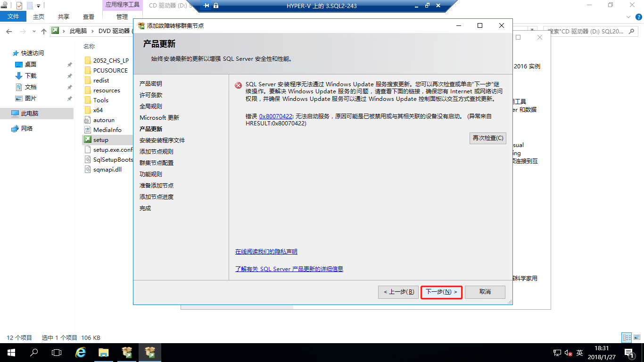Viewport: 644px width, 362px height.
Task: Click the 取消 cancel button
Action: point(485,292)
